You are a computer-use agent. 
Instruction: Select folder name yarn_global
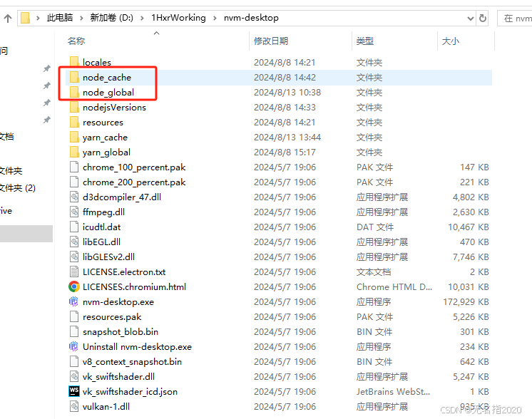tap(106, 152)
